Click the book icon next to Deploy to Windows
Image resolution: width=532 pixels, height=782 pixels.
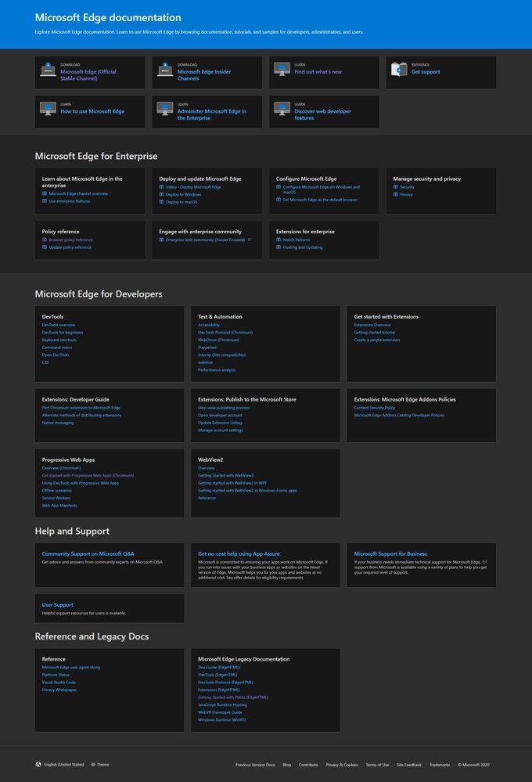pyautogui.click(x=161, y=194)
